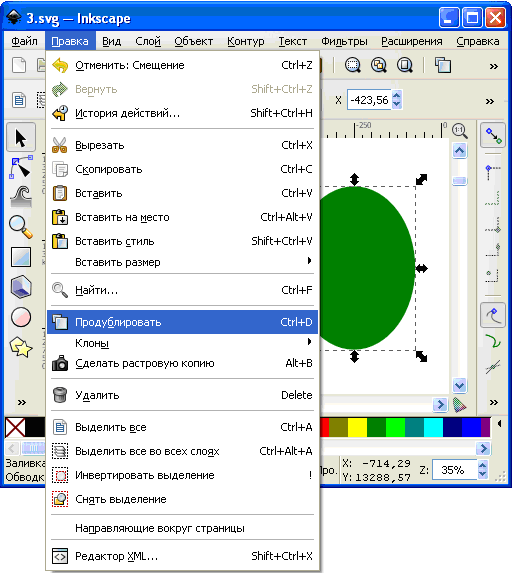Choose Снять выделение menu entry
The height and width of the screenshot is (573, 513).
point(182,499)
